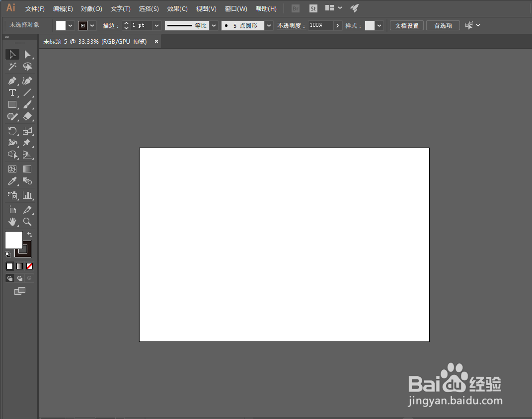Open the fill color dropdown in control bar
The width and height of the screenshot is (532, 419).
click(x=70, y=25)
